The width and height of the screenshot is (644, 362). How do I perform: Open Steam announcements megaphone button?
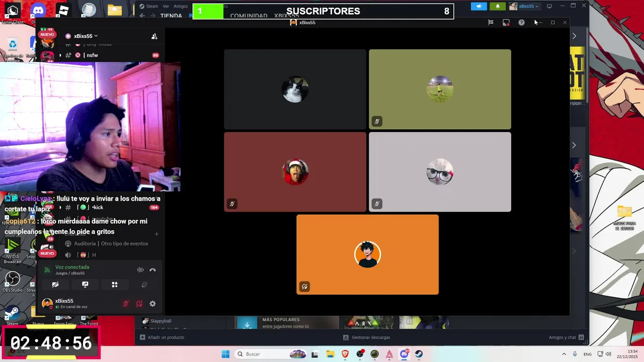click(479, 6)
